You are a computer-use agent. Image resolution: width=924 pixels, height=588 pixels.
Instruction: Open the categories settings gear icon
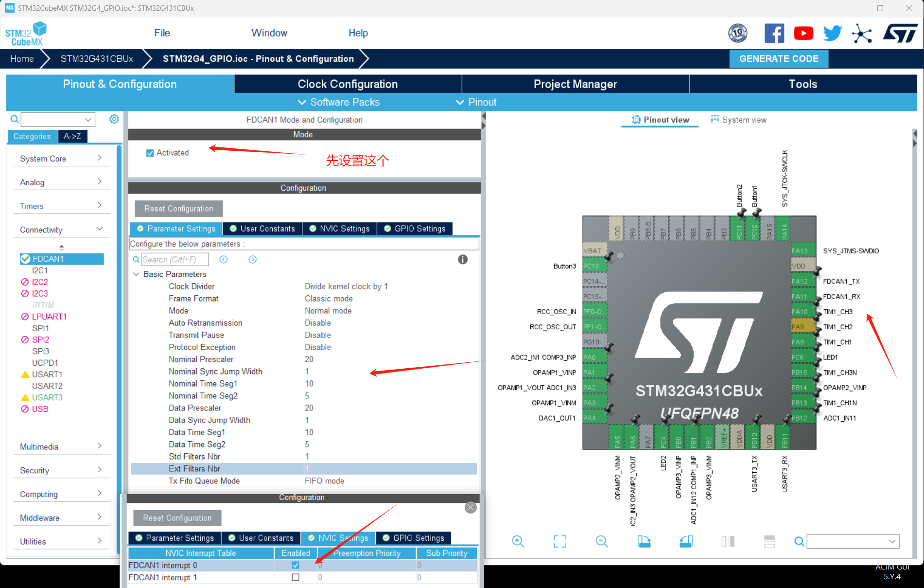[x=114, y=119]
